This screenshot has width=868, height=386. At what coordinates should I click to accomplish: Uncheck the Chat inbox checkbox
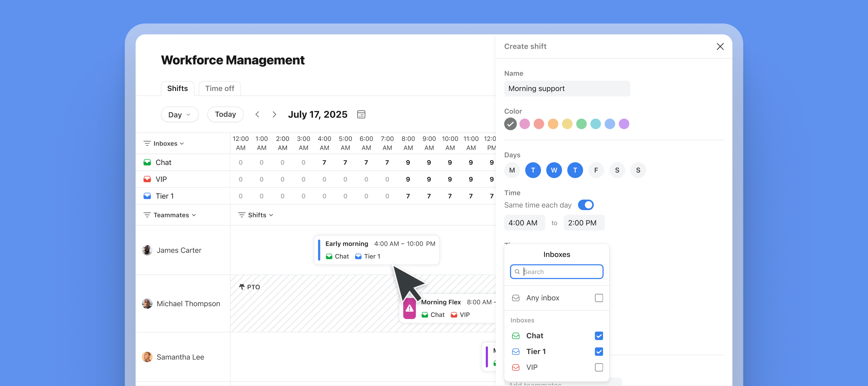coord(599,336)
